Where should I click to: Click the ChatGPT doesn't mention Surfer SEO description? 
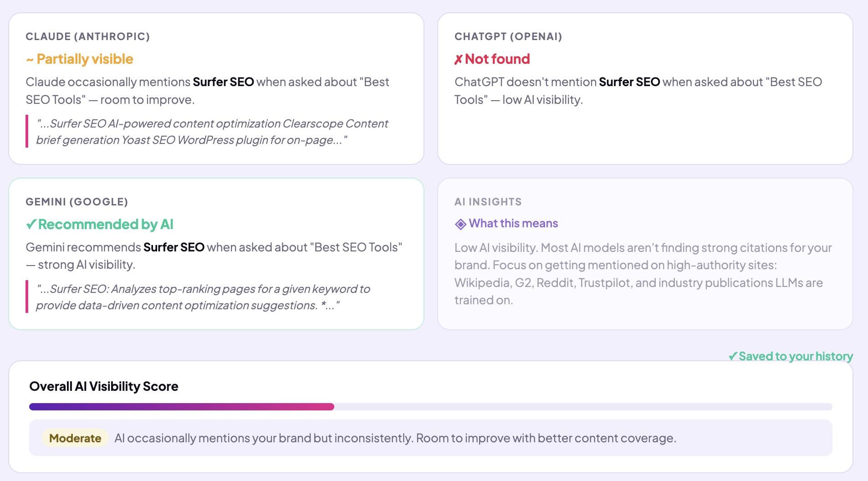638,91
